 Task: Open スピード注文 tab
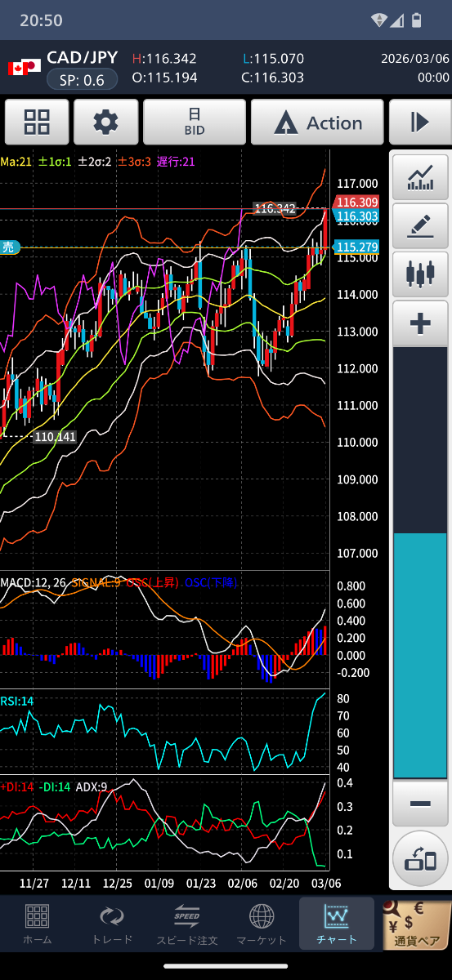187,924
